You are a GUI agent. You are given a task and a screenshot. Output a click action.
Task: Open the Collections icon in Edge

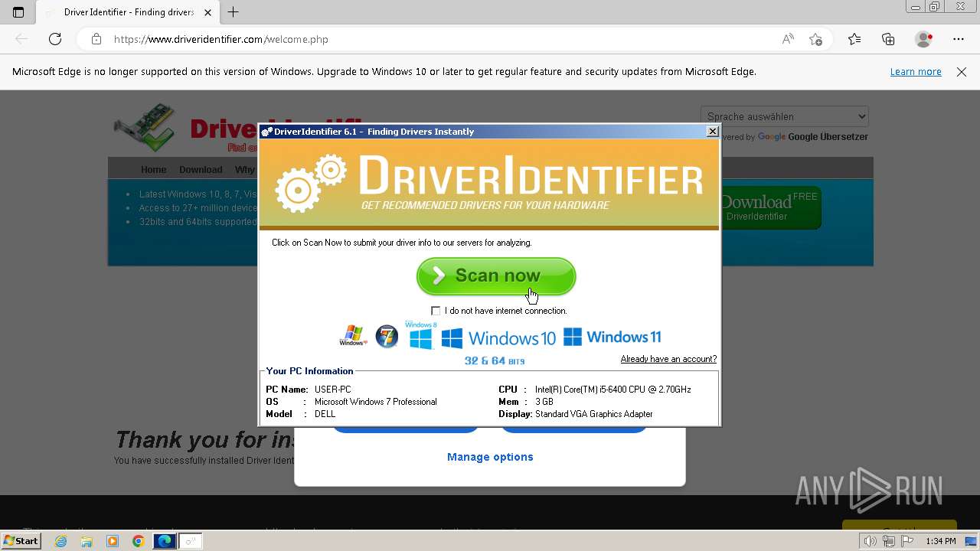tap(888, 39)
